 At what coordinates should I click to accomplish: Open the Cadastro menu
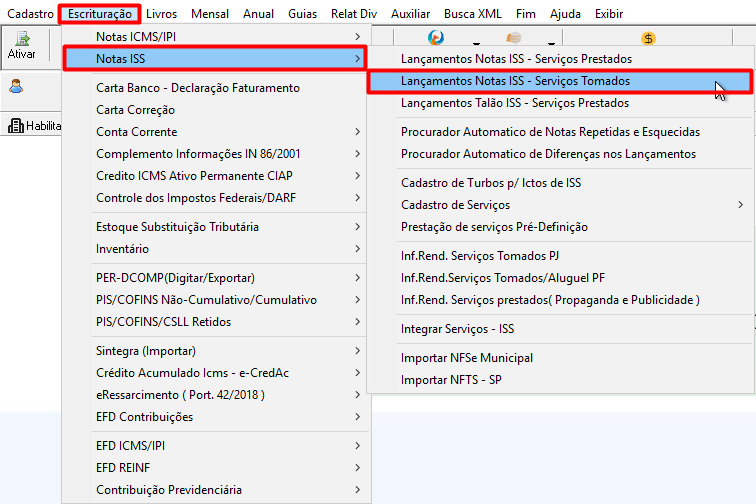coord(30,14)
